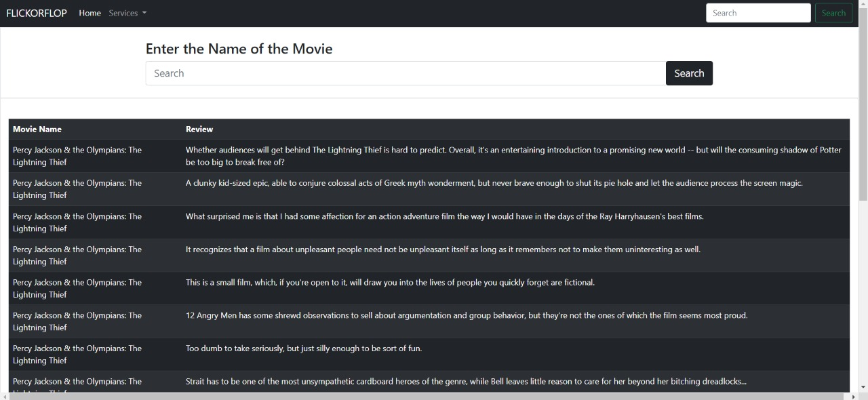Click inside the navbar search box
The height and width of the screenshot is (400, 868).
[x=758, y=13]
